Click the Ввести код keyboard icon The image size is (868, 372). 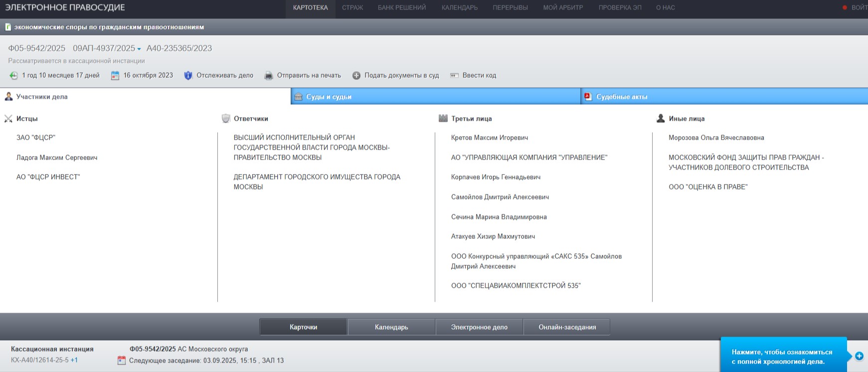click(454, 76)
